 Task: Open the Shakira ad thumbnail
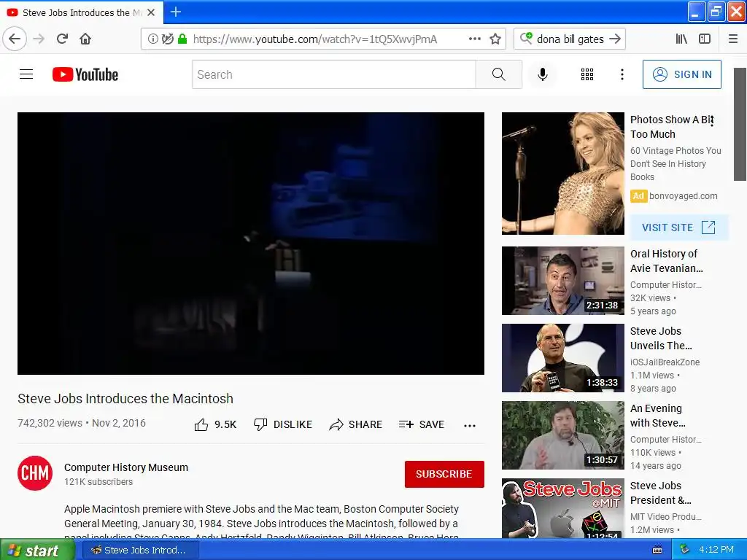(562, 174)
